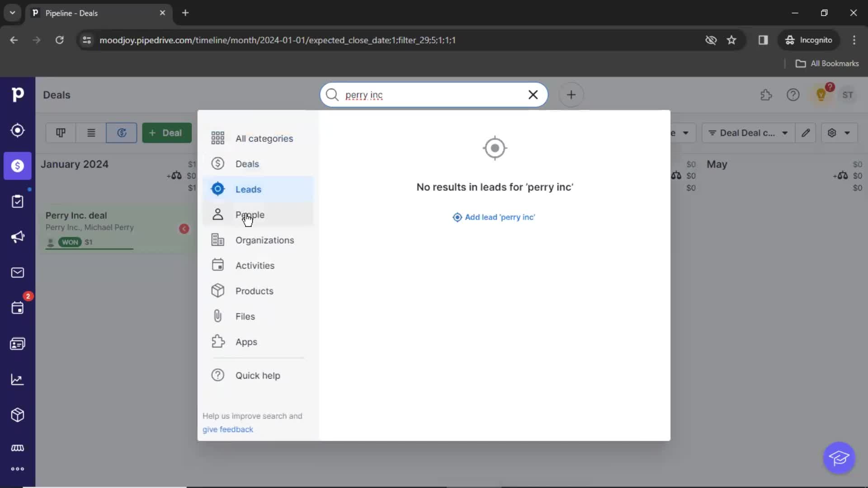Click browser back arrow

point(14,40)
